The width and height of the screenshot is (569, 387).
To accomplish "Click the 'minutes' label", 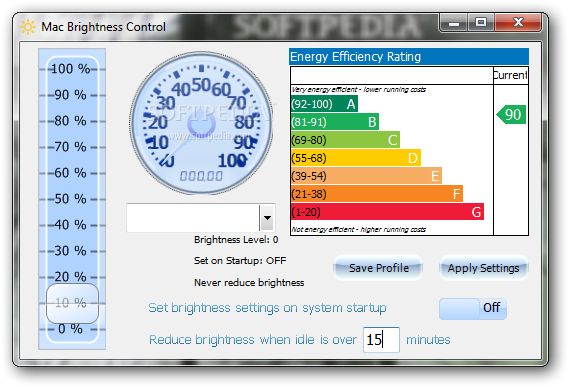I will pyautogui.click(x=428, y=340).
